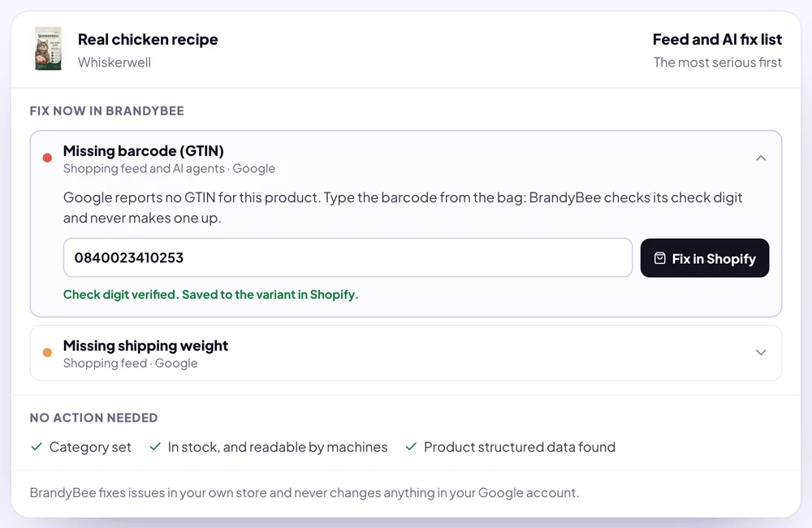Click the Feed and AI fix list heading
Viewport: 812px width, 528px height.
pos(717,39)
